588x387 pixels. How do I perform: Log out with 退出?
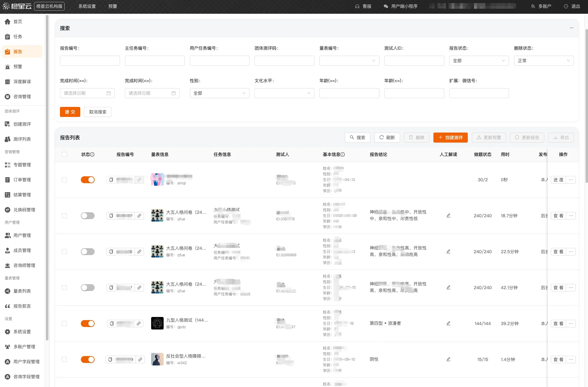(572, 6)
